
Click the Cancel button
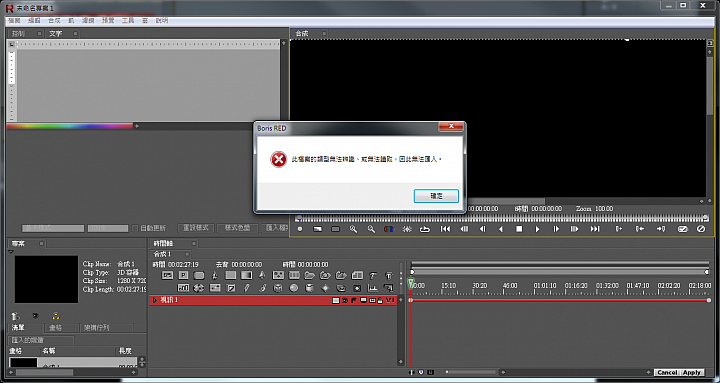pyautogui.click(x=667, y=372)
